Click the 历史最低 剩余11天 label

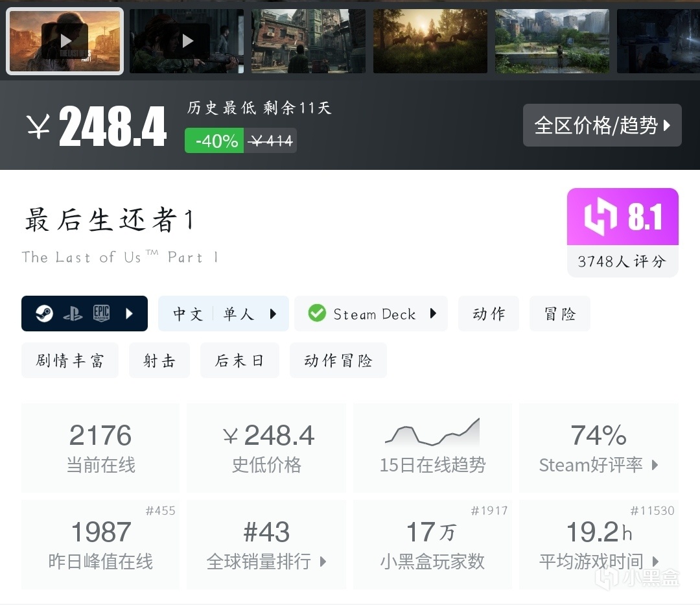tap(259, 108)
